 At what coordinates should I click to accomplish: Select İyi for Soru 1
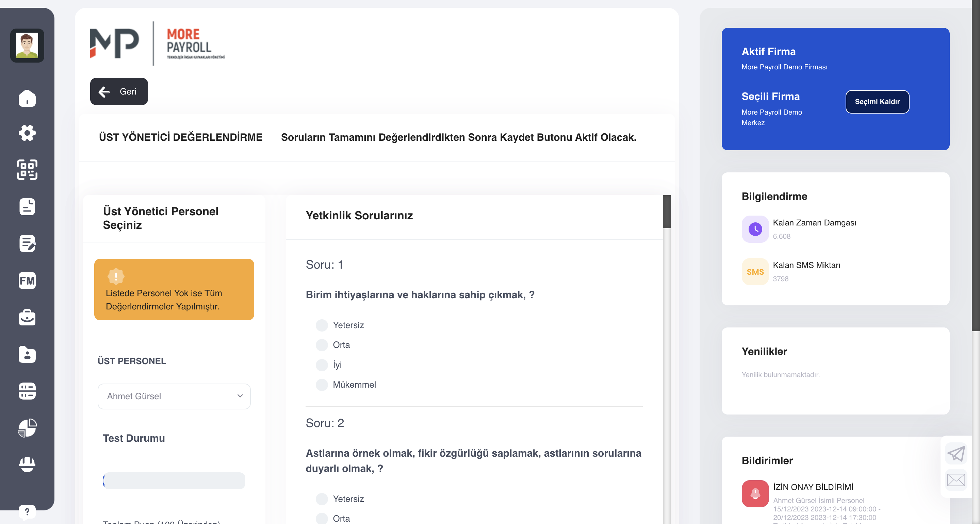322,365
